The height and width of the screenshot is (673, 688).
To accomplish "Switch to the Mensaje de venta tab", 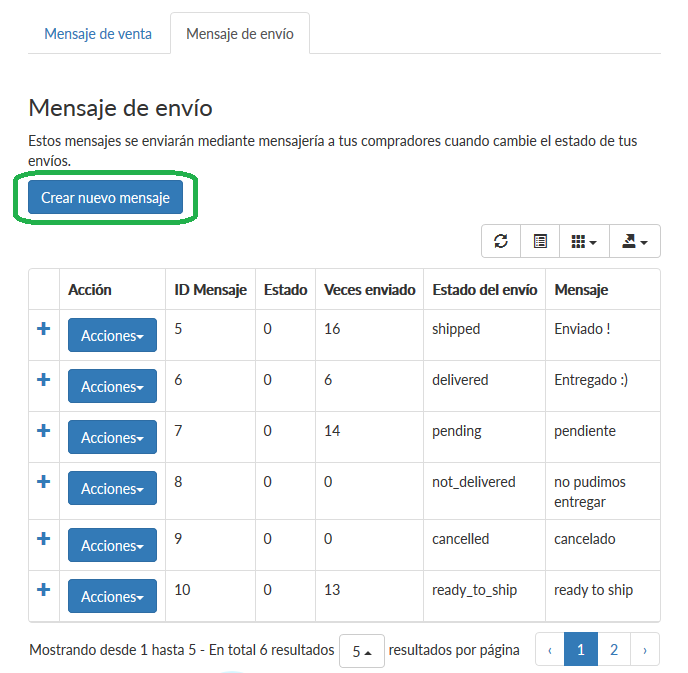I will tap(98, 34).
